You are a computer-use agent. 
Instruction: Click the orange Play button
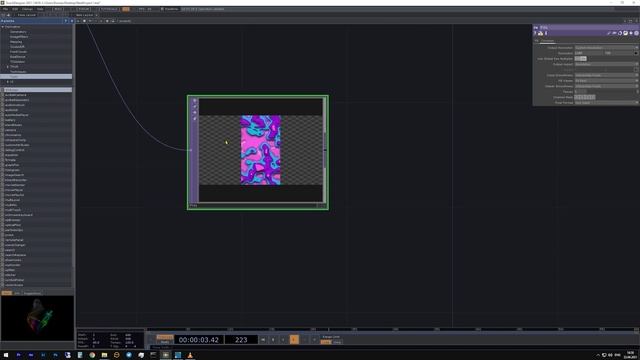point(294,340)
